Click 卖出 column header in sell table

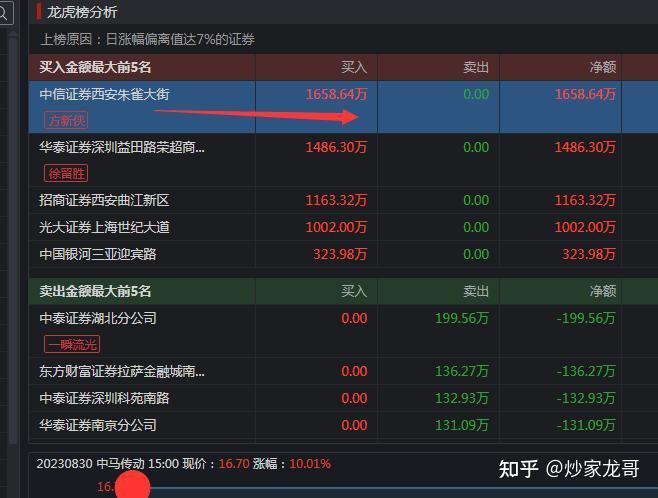(x=476, y=291)
